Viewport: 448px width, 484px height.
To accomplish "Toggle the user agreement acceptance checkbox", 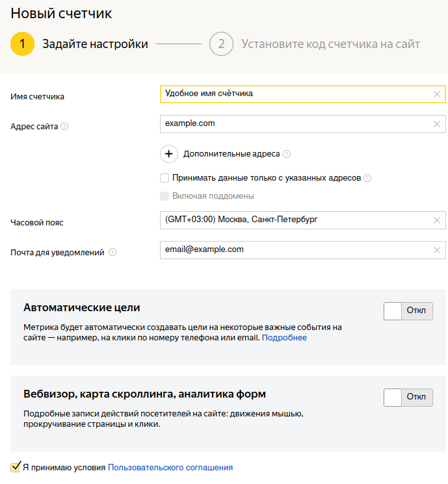I will point(16,466).
